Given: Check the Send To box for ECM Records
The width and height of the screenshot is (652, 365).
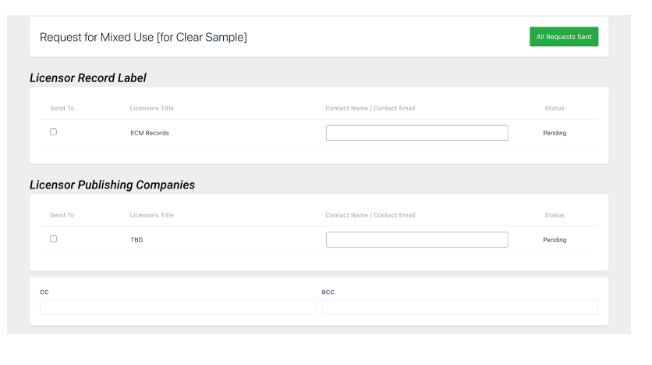Looking at the screenshot, I should click(53, 132).
